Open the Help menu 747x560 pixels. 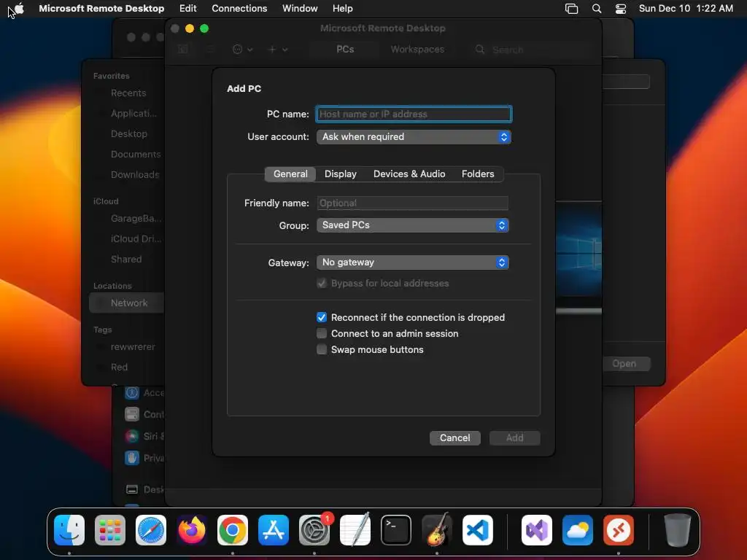343,8
